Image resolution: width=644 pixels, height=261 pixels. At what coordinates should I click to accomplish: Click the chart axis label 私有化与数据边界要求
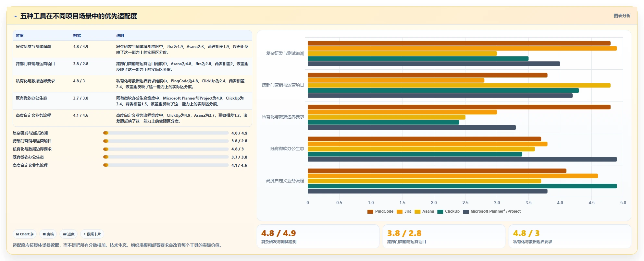[x=283, y=117]
